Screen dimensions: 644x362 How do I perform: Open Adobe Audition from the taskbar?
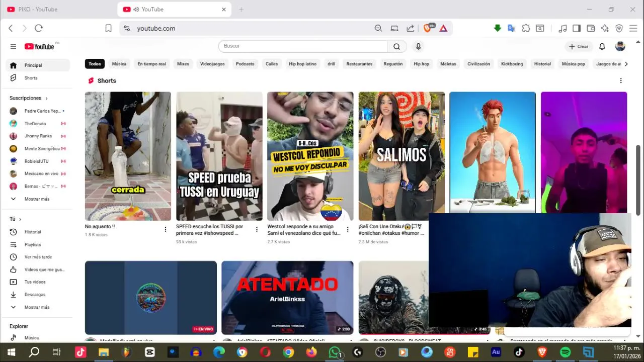(x=496, y=352)
